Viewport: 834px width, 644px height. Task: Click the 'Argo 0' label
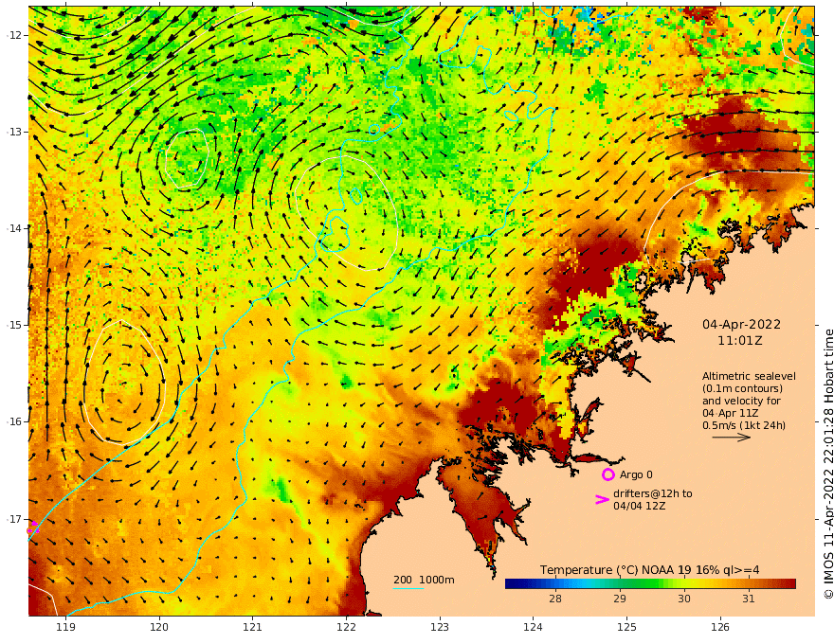tap(636, 474)
